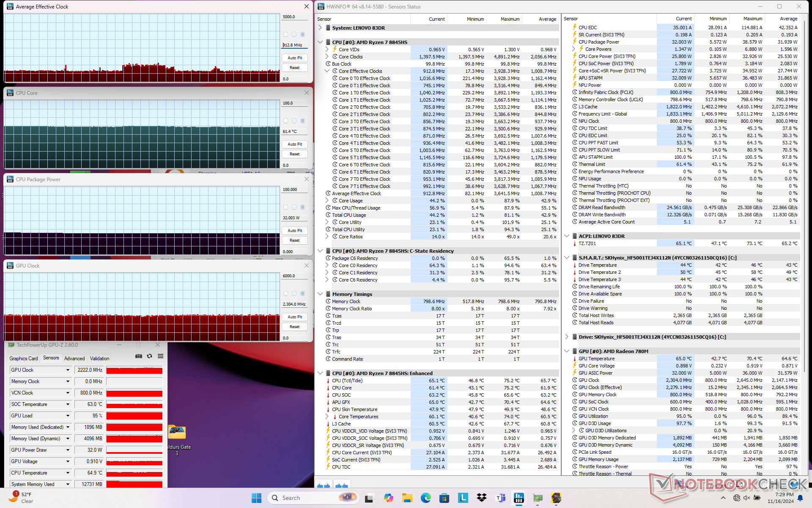Pick first color swatch in Average Effective Clock window
Image resolution: width=812 pixels, height=508 pixels.
(x=286, y=34)
